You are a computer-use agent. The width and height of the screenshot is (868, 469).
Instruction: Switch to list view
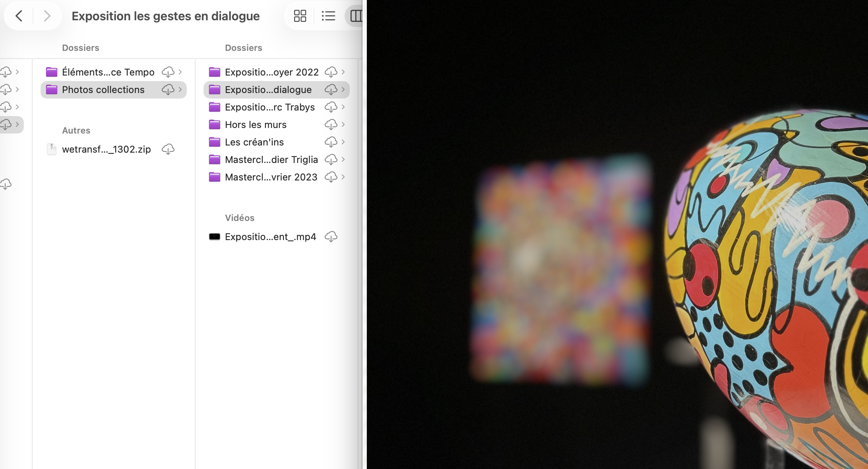[x=328, y=16]
